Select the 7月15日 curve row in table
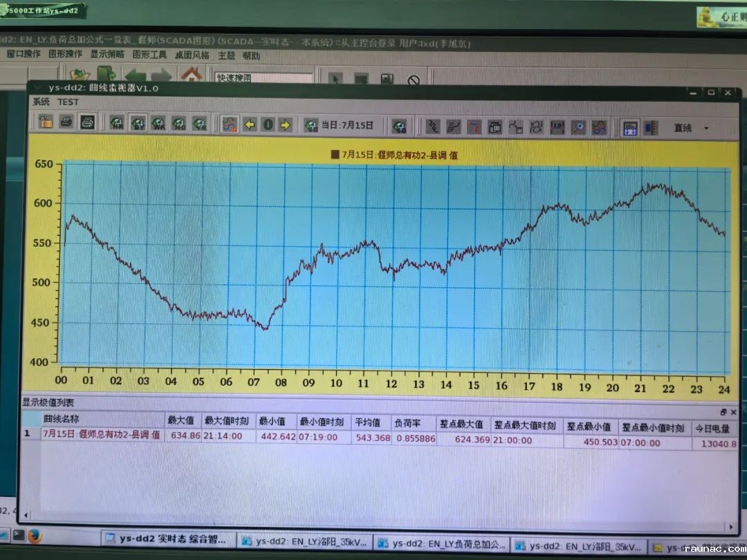Image resolution: width=747 pixels, height=560 pixels. coord(102,435)
